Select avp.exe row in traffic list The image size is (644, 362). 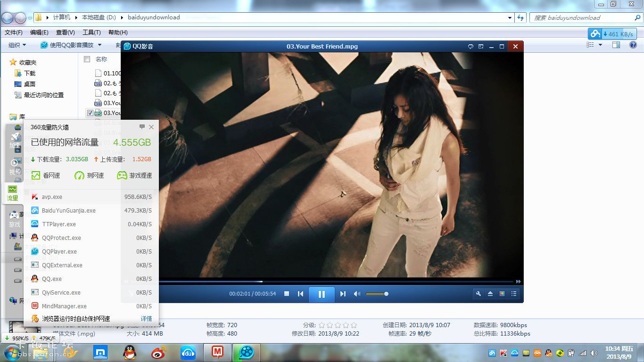coord(91,197)
